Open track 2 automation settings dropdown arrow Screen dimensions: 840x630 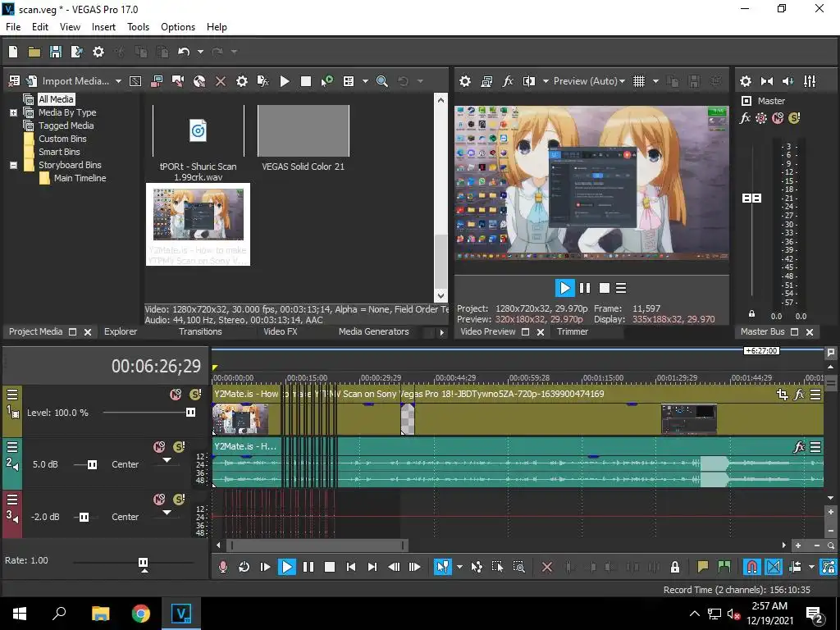point(167,460)
